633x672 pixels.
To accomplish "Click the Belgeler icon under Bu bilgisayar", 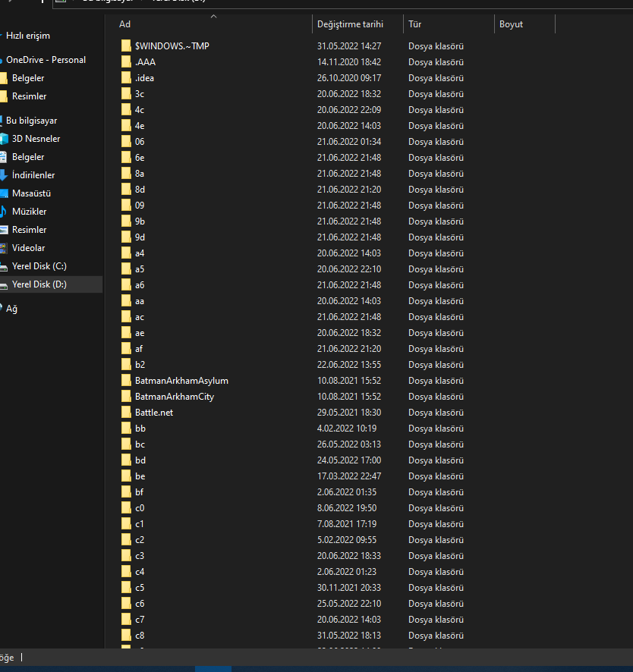I will (x=4, y=157).
